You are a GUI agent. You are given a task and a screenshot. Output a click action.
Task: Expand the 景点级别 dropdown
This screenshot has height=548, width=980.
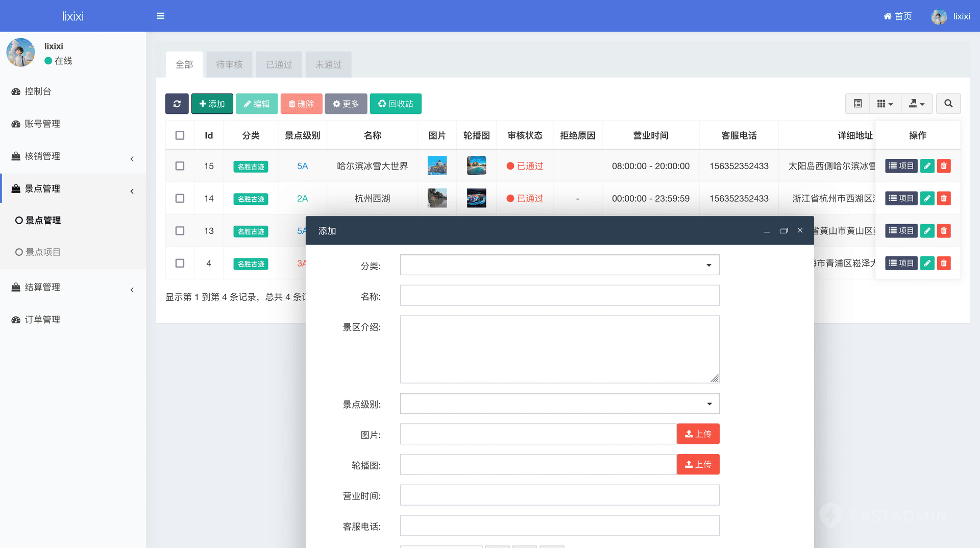point(559,404)
